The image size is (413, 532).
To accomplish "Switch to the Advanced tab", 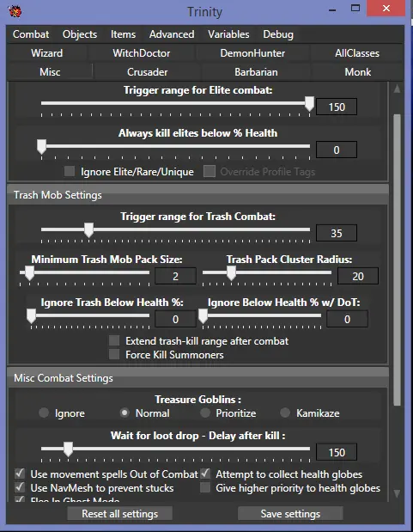I will click(172, 34).
